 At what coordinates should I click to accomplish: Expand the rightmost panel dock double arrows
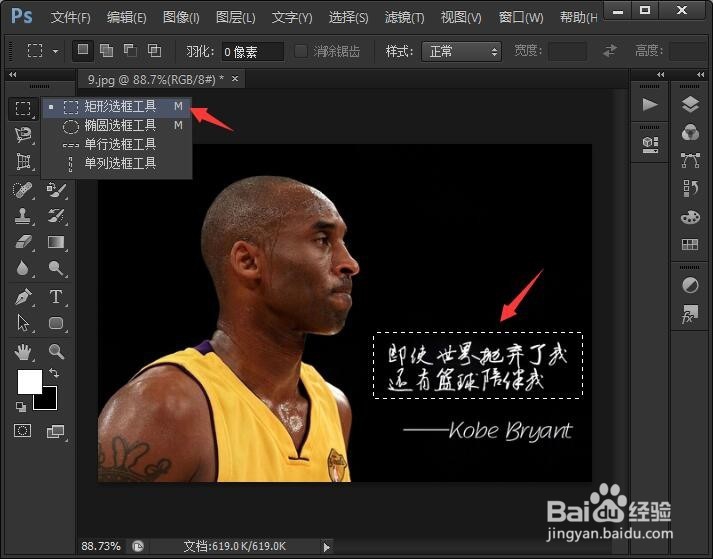point(700,75)
